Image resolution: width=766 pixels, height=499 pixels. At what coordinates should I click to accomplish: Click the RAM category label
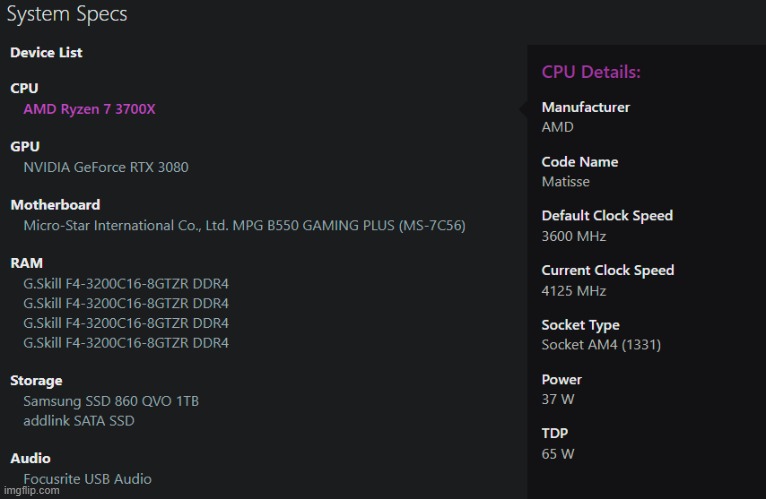click(x=26, y=263)
